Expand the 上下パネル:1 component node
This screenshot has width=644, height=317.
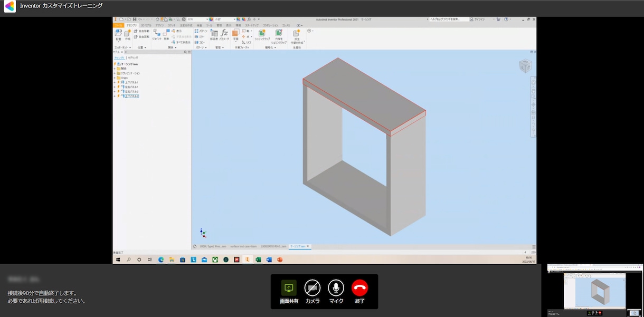pyautogui.click(x=115, y=82)
